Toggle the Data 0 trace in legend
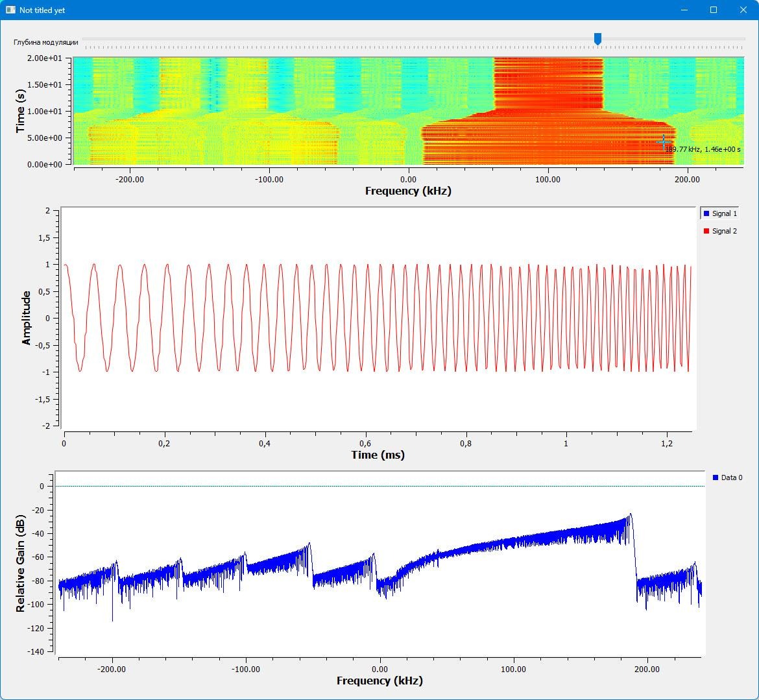Screen dimensions: 759x700 (x=731, y=477)
